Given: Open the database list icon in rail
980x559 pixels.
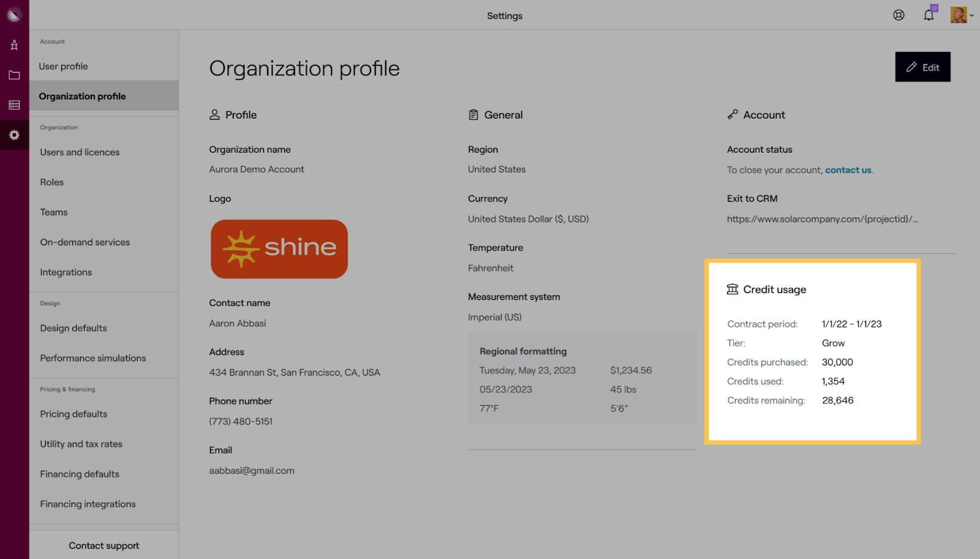Looking at the screenshot, I should [14, 105].
